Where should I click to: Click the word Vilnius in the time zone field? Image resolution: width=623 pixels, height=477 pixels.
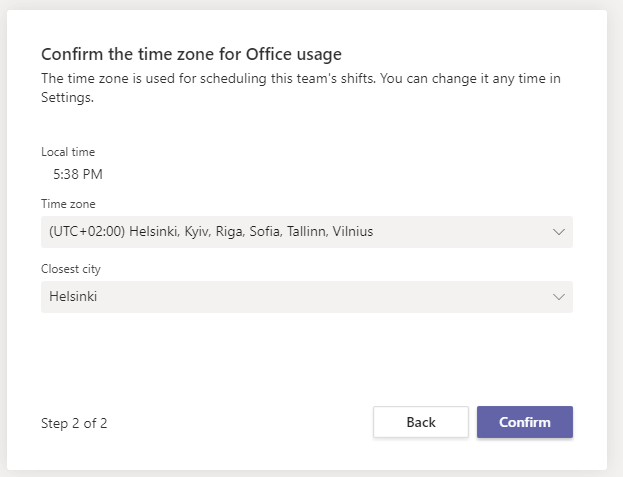pyautogui.click(x=352, y=232)
